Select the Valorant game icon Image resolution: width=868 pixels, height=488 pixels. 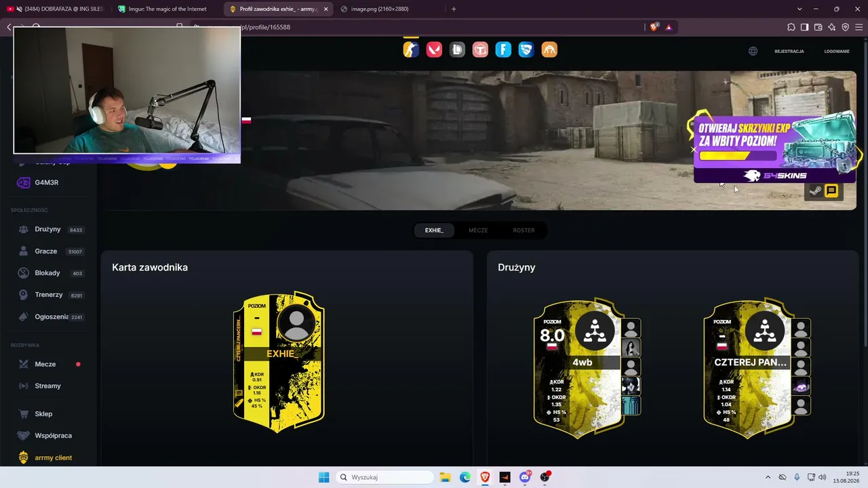[x=434, y=49]
